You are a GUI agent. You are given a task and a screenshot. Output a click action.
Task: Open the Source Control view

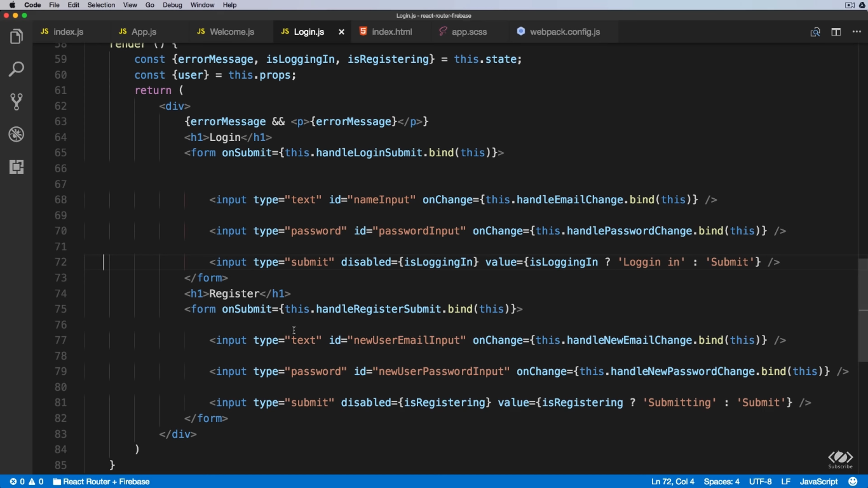coord(17,102)
